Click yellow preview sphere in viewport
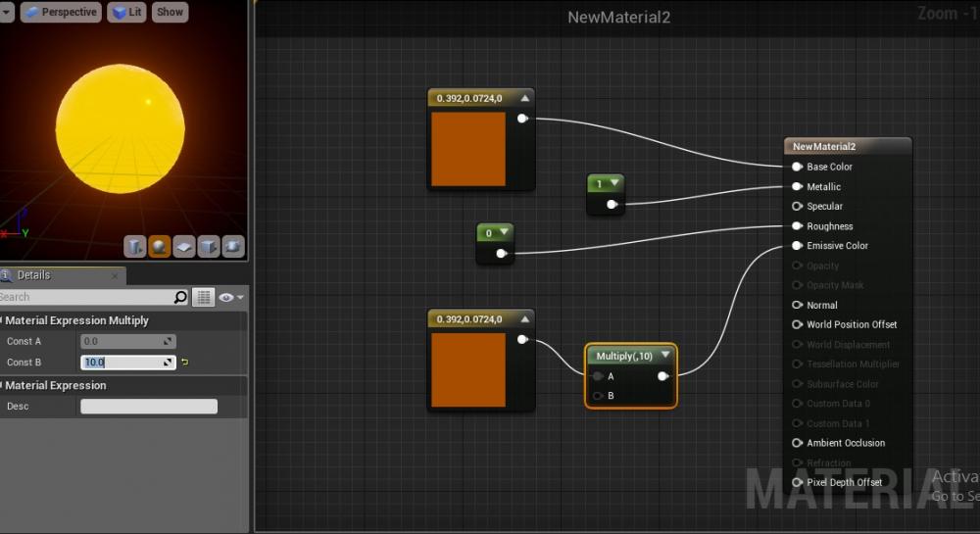 click(120, 128)
